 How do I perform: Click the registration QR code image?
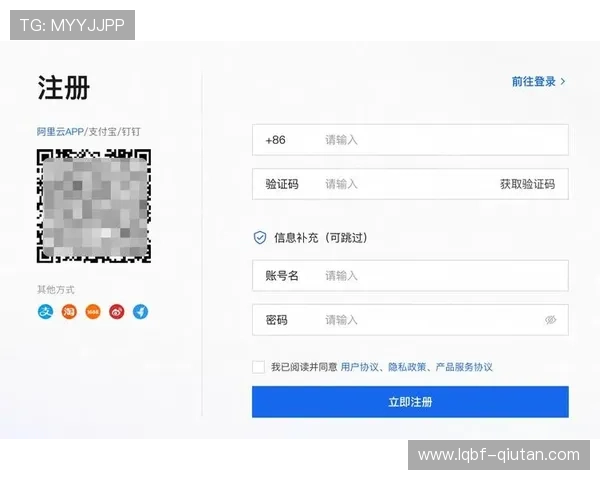coord(93,206)
